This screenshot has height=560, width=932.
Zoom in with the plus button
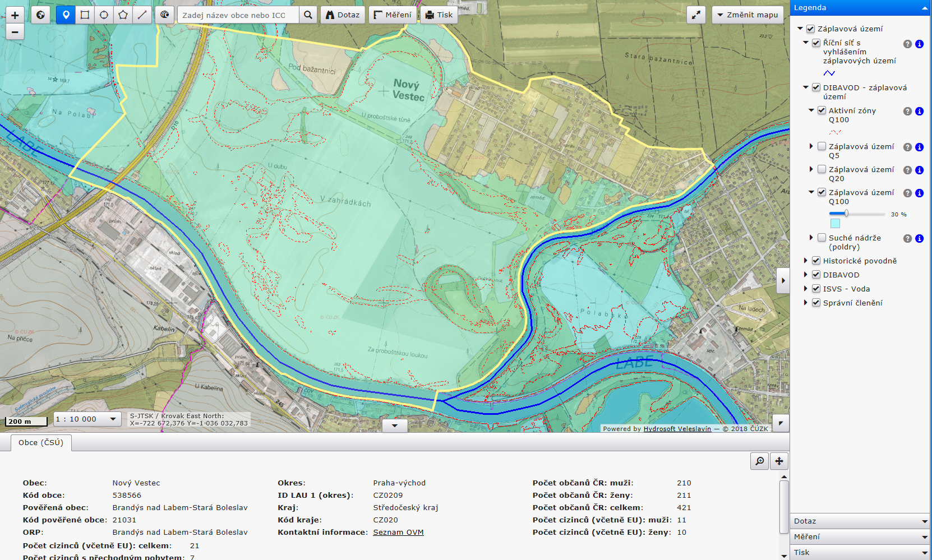15,15
